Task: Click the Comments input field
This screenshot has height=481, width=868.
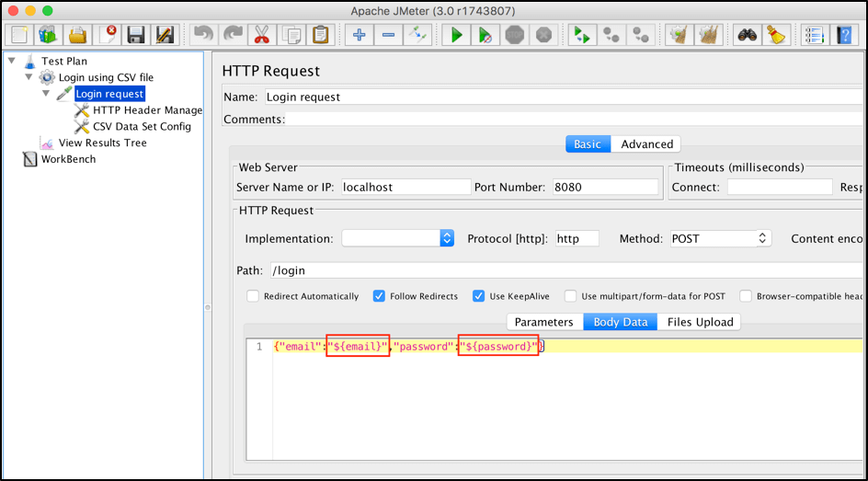Action: (574, 119)
